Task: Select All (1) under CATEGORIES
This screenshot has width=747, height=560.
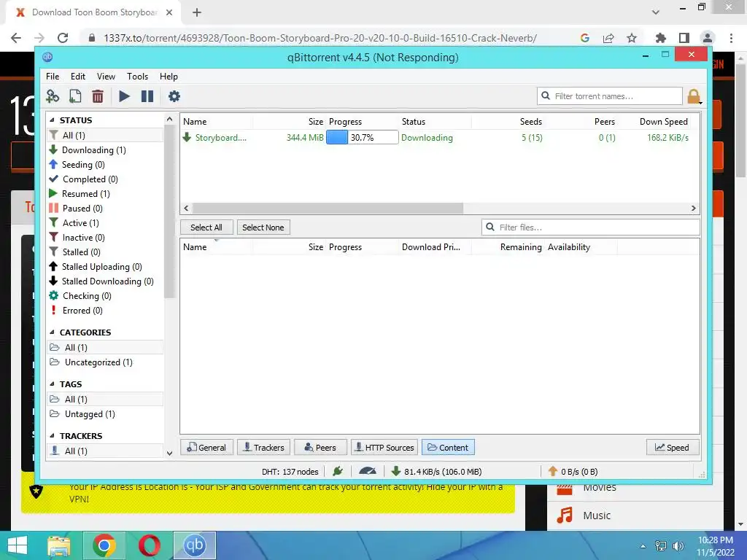Action: coord(105,348)
